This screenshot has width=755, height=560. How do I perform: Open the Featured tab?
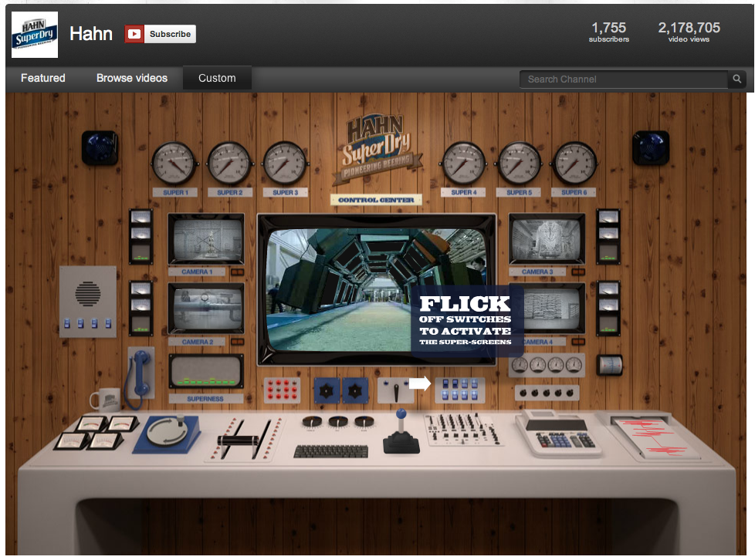(x=43, y=78)
